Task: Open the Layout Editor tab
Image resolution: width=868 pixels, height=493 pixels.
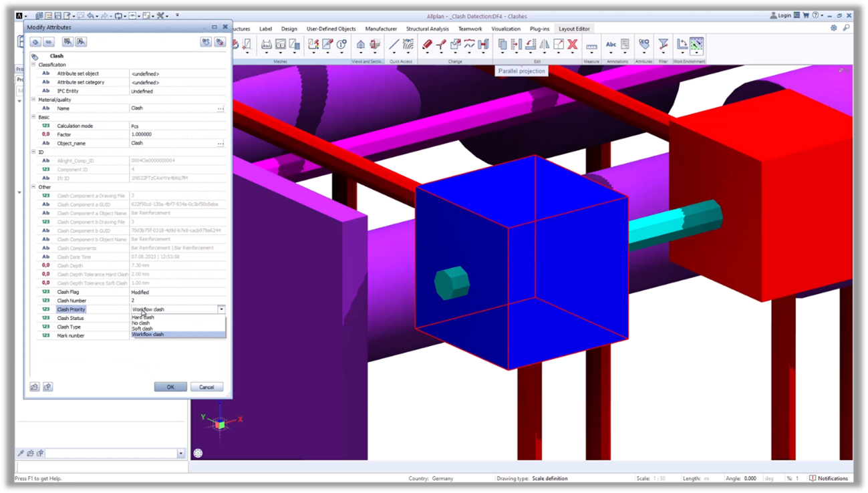Action: (x=574, y=29)
